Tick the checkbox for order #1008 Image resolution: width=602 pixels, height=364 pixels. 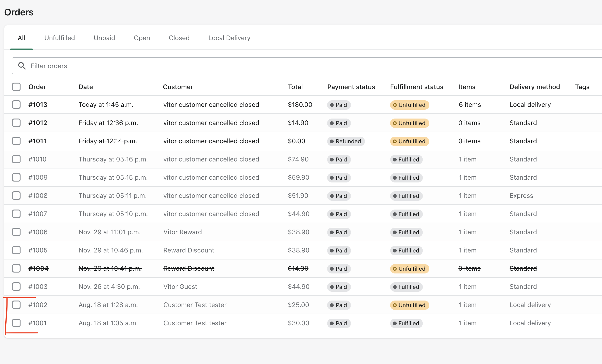(x=16, y=196)
